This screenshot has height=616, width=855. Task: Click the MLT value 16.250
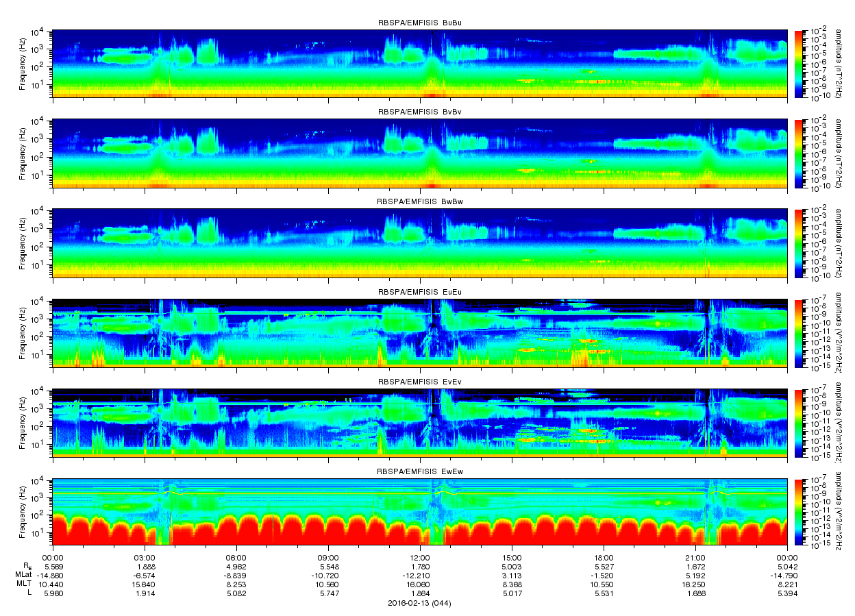coord(695,583)
